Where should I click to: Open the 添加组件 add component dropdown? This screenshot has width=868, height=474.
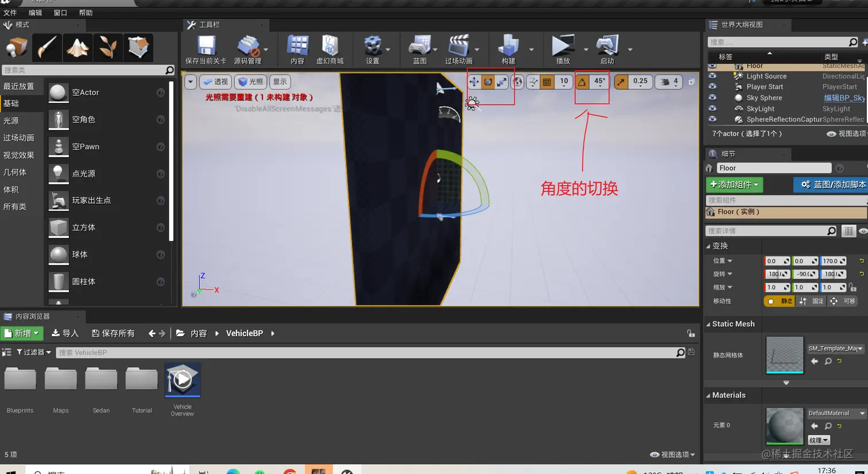click(x=734, y=184)
